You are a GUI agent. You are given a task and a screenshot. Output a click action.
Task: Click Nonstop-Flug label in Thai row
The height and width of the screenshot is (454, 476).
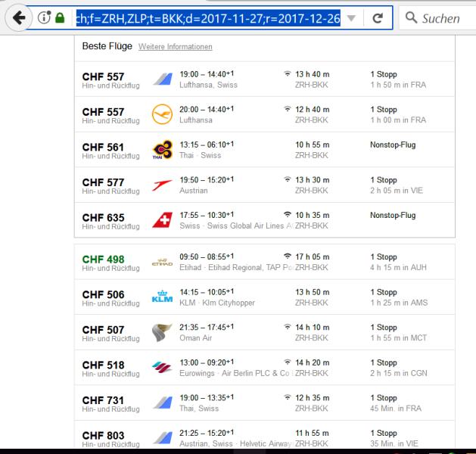(393, 145)
